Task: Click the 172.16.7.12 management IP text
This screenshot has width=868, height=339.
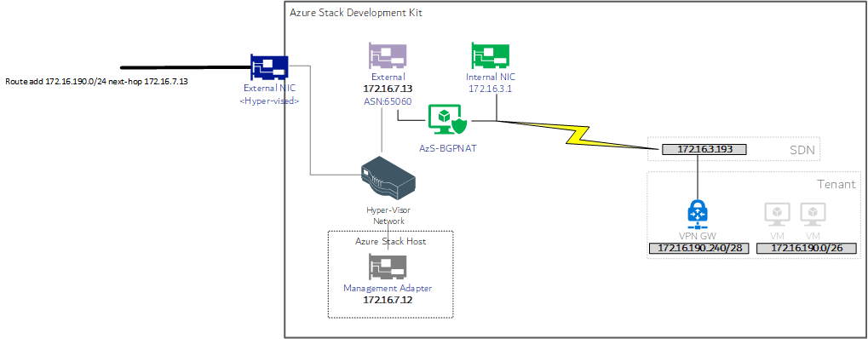Action: pos(388,300)
